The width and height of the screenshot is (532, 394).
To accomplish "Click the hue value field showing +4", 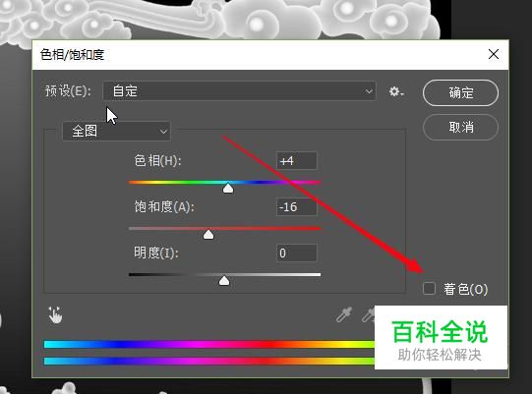I will pos(297,161).
